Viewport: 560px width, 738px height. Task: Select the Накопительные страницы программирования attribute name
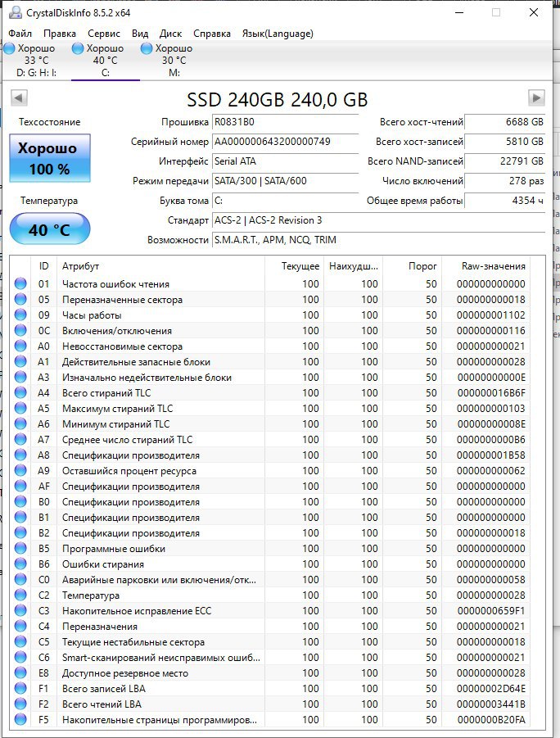coord(160,720)
